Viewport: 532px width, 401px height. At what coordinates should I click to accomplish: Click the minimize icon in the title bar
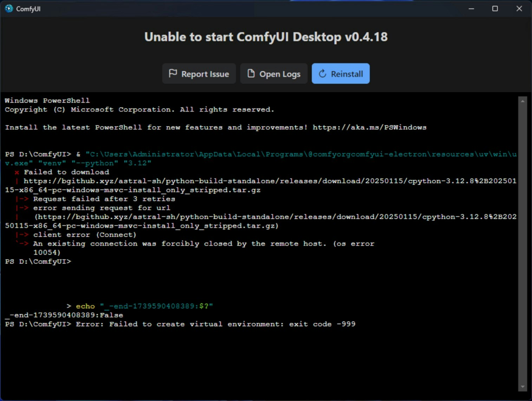tap(471, 8)
